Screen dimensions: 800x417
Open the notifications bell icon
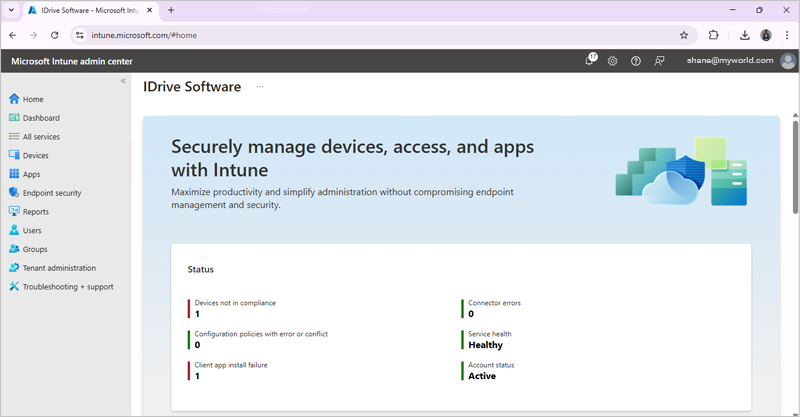pos(590,61)
